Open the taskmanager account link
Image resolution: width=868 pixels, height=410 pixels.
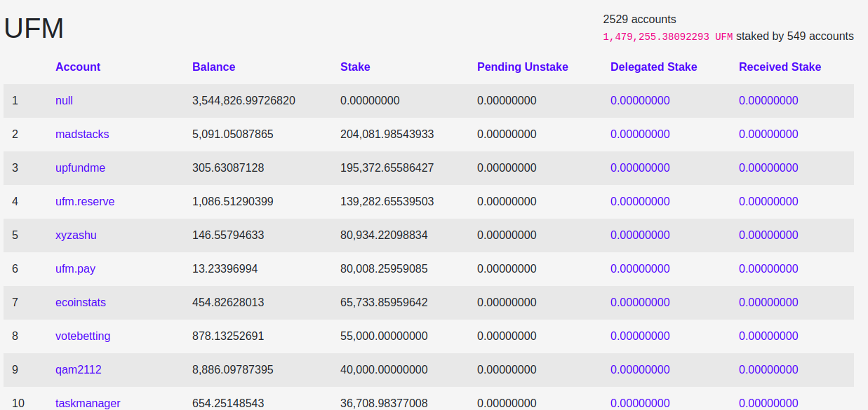[88, 404]
